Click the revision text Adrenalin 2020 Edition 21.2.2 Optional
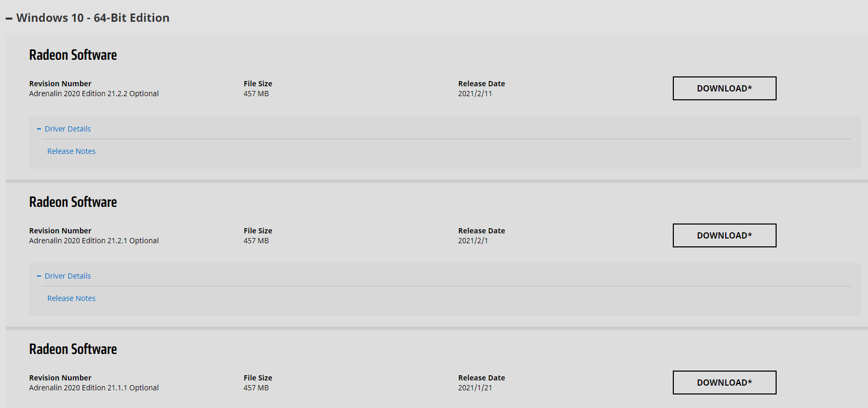868x408 pixels. 94,94
